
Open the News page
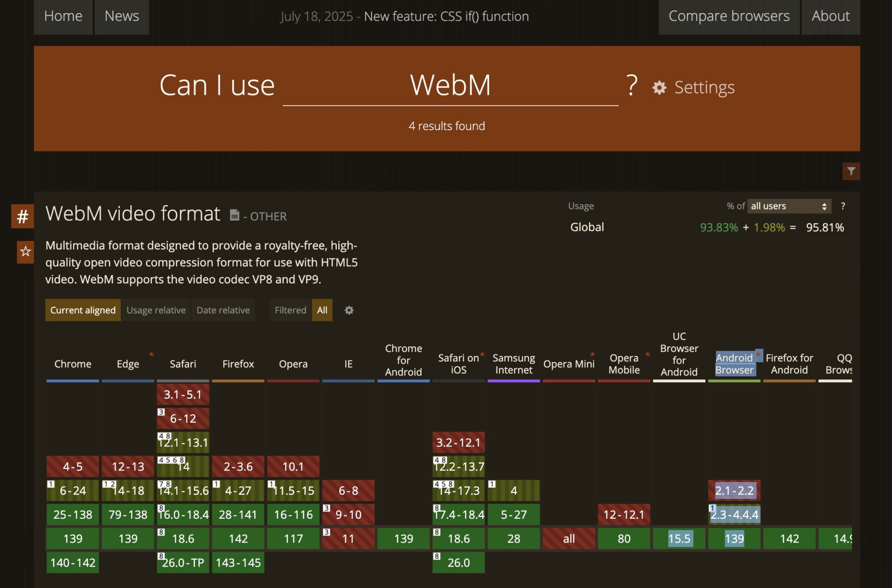tap(122, 16)
